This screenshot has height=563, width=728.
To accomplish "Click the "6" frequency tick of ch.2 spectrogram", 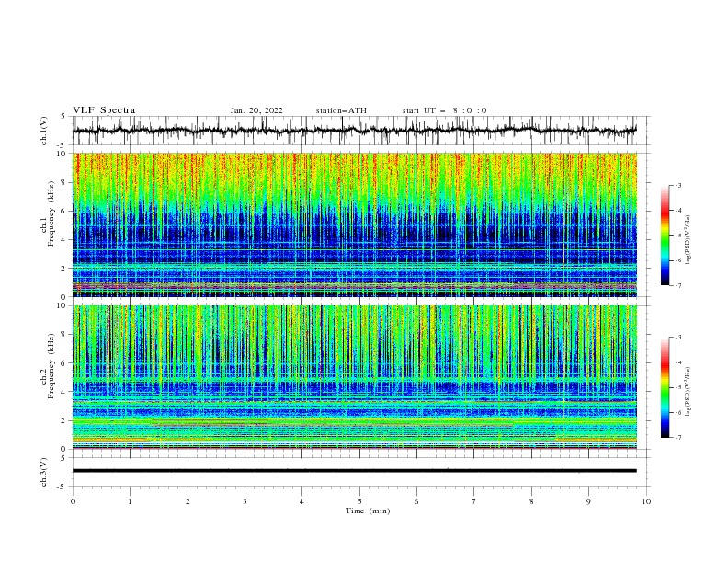I will (x=63, y=363).
